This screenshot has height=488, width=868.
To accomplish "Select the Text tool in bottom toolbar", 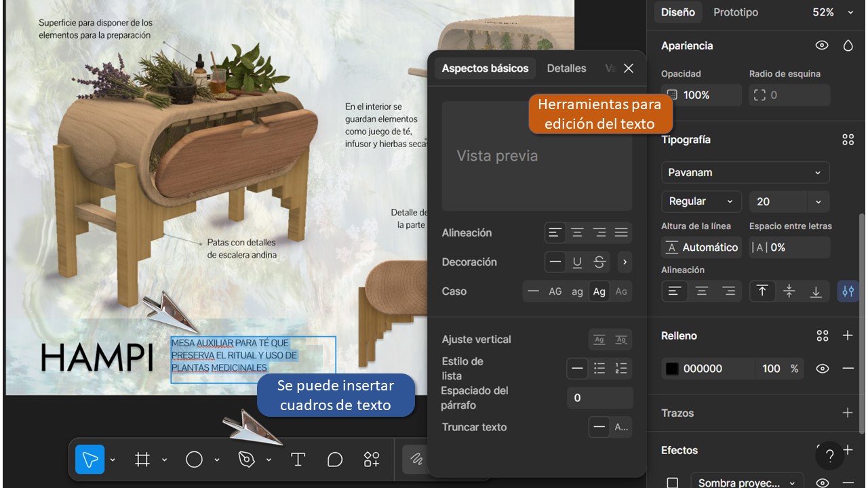I will [x=298, y=460].
